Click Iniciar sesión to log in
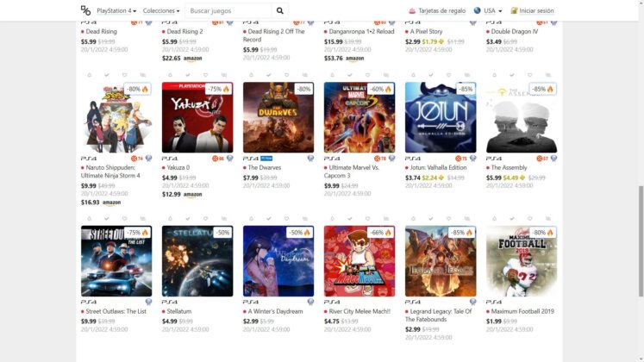Screen dimensions: 644x362 (532, 10)
